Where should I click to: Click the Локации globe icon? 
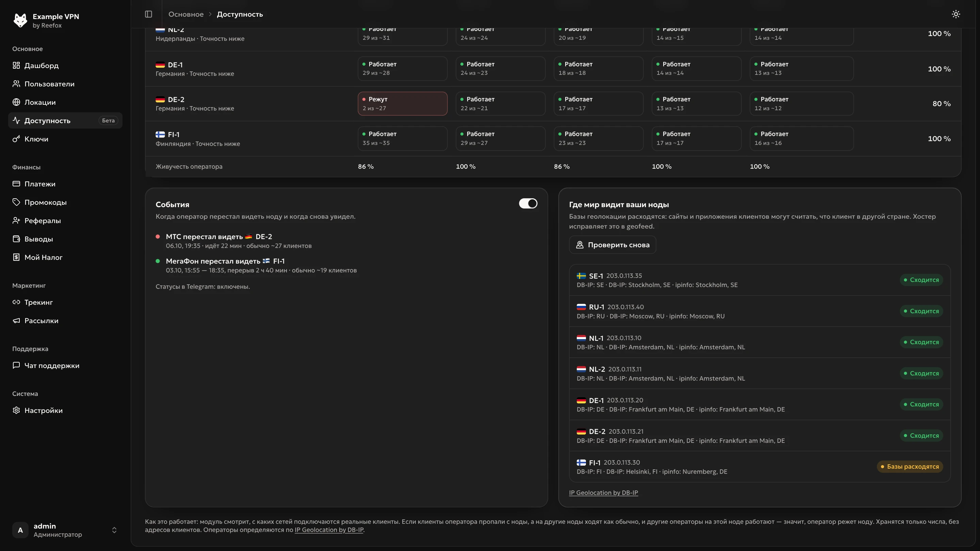click(16, 102)
